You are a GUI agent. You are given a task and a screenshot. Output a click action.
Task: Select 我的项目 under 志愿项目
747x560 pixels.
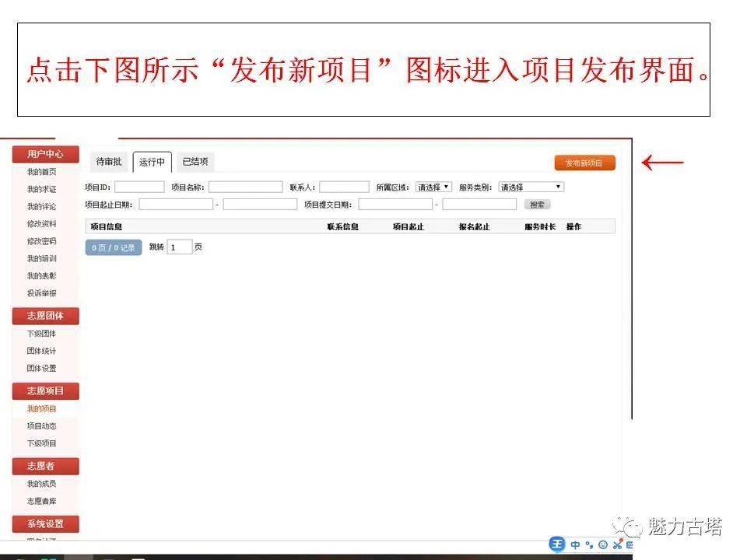pyautogui.click(x=41, y=408)
